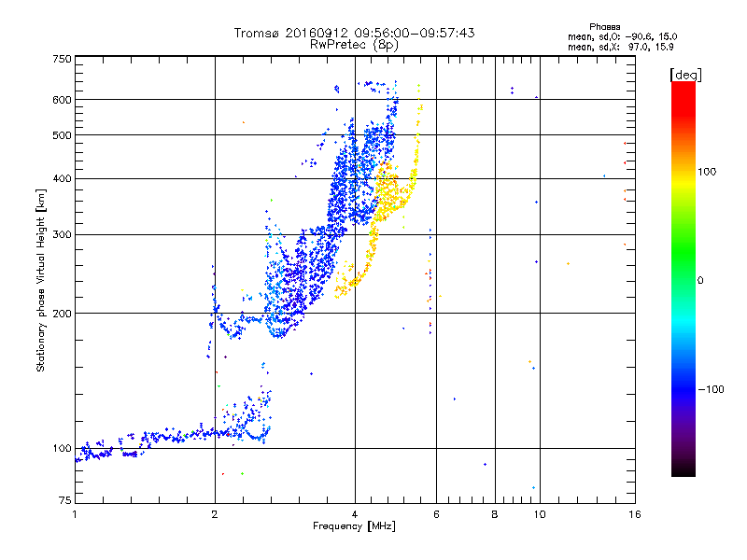
Task: Click y-axis tick label '600'
Action: click(x=62, y=100)
